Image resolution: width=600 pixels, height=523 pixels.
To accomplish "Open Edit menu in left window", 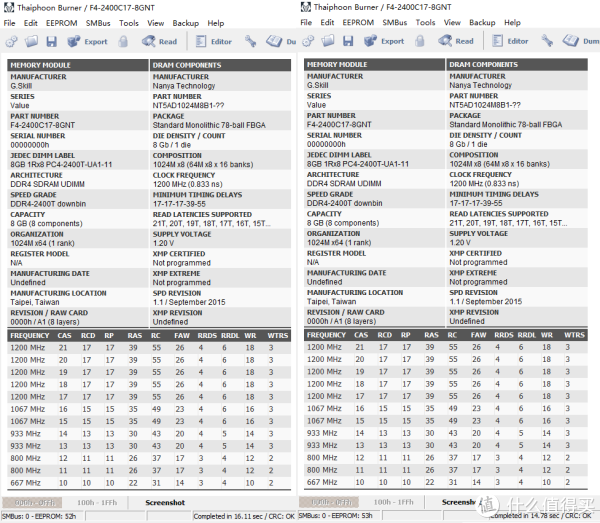I will (31, 23).
